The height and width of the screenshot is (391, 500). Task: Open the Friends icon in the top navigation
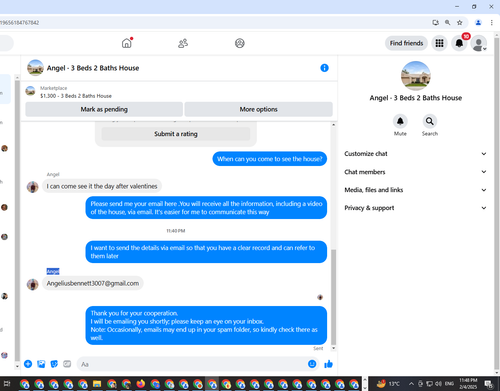tap(183, 43)
